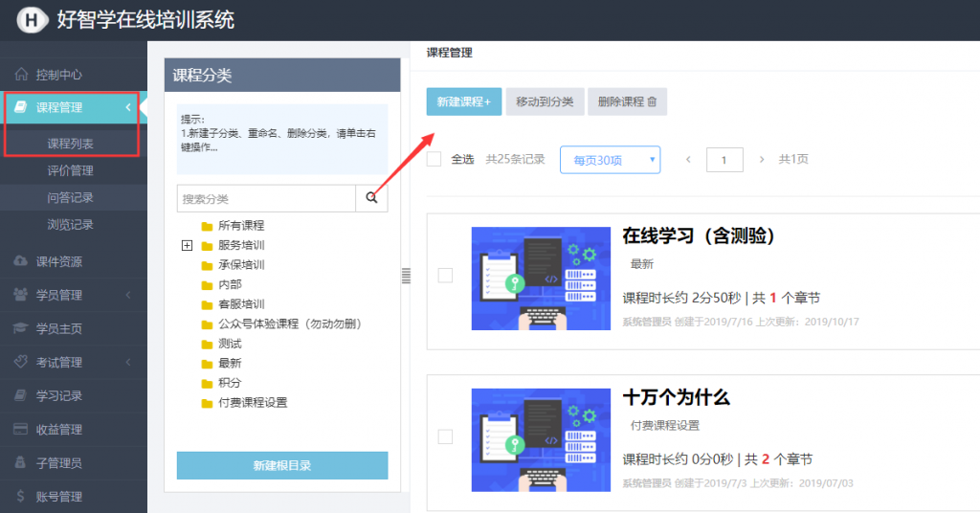Click the H logo in header

click(32, 20)
